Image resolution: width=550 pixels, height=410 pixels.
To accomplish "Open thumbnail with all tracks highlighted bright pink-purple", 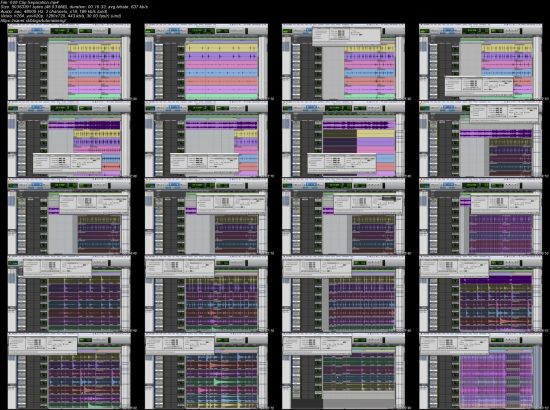I will (x=481, y=371).
